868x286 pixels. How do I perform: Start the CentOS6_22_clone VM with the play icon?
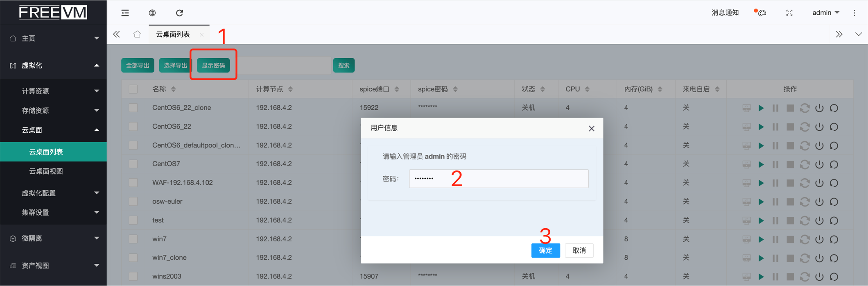[x=761, y=108]
